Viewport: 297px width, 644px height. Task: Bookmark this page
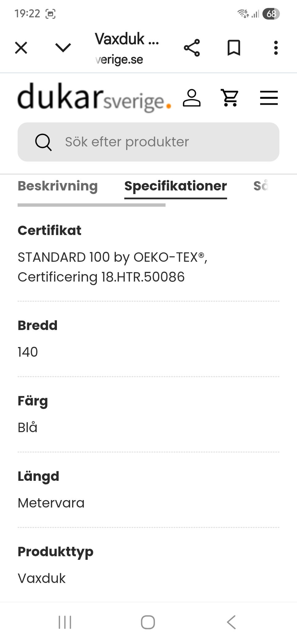click(x=234, y=48)
